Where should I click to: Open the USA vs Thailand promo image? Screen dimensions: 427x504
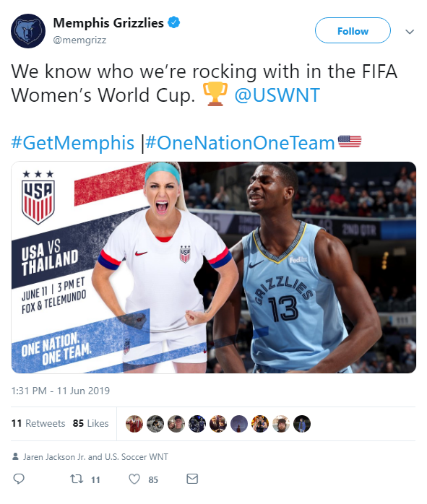[x=214, y=267]
